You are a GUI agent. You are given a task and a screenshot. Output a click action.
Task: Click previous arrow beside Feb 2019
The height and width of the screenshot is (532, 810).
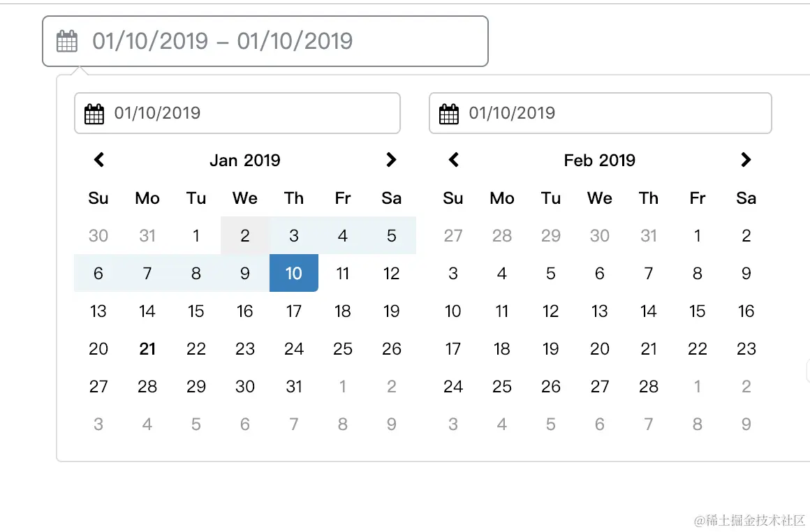coord(454,160)
